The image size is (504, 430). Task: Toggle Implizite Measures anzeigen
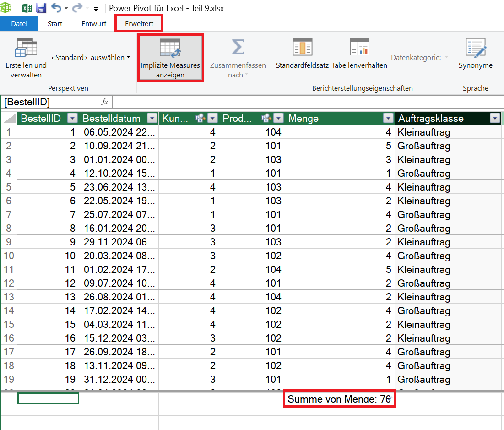[170, 58]
